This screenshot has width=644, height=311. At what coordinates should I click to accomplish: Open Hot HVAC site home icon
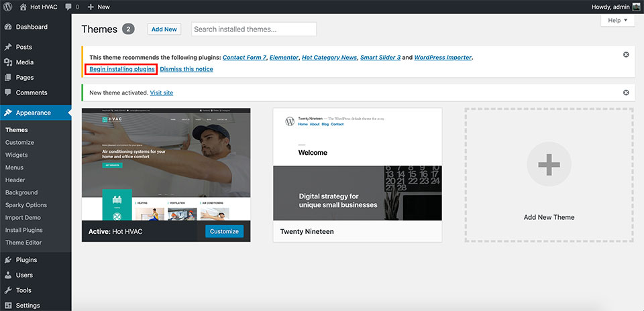coord(23,7)
